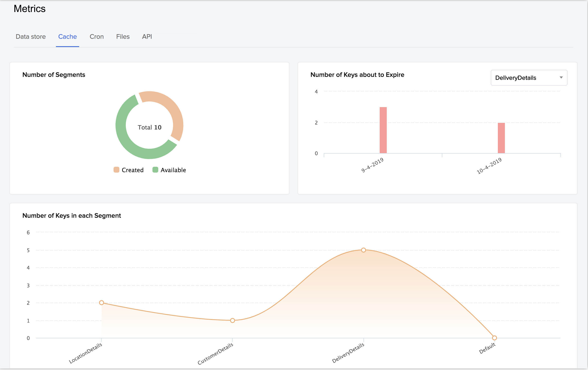Click the green Available color swatch
588x370 pixels.
click(155, 170)
